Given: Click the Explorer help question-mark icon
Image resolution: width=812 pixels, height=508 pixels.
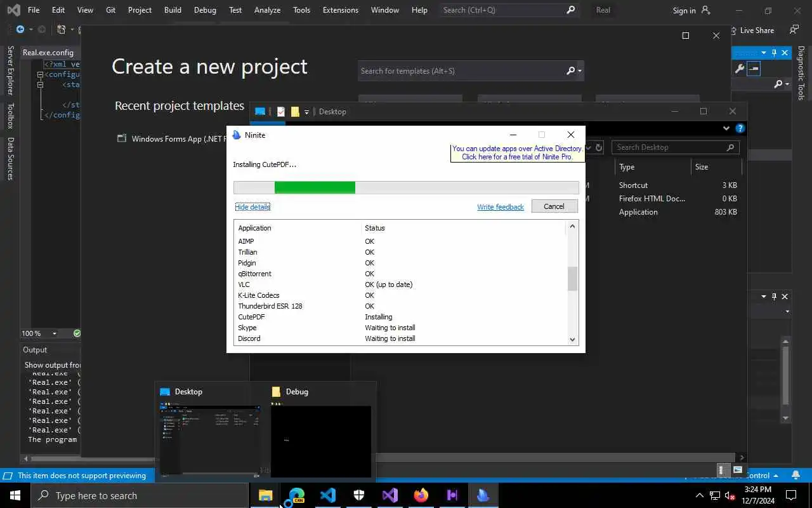Looking at the screenshot, I should coord(740,128).
